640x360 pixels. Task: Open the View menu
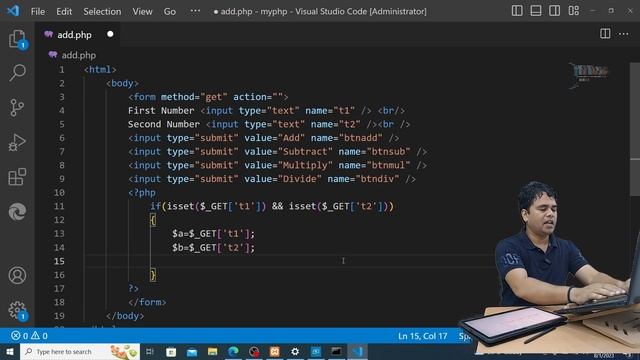[142, 11]
